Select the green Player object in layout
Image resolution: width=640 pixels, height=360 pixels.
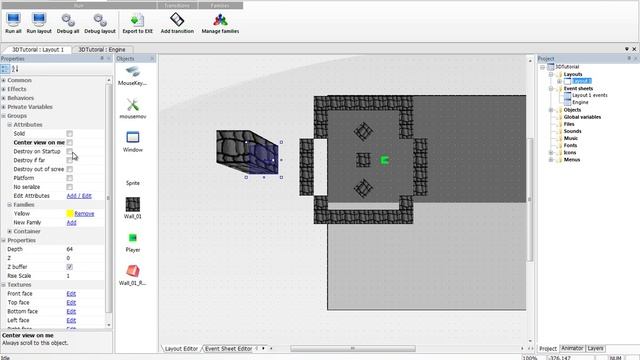click(x=384, y=160)
